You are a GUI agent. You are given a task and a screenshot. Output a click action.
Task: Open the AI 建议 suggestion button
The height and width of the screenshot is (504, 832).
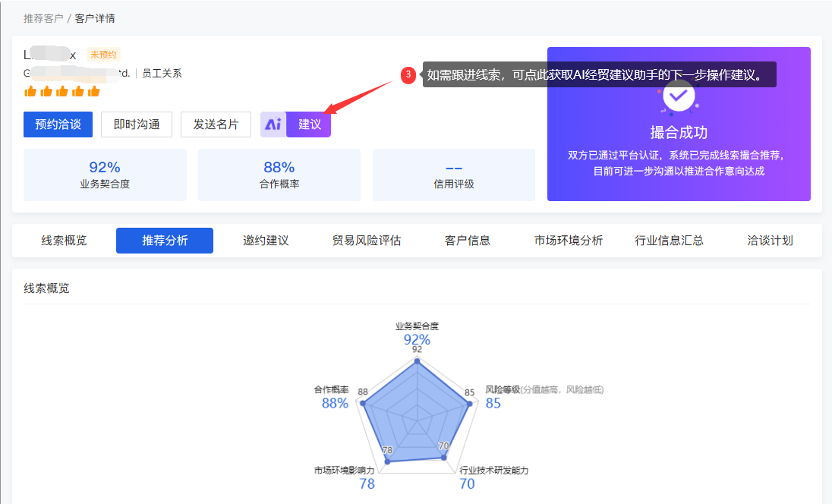coord(309,124)
